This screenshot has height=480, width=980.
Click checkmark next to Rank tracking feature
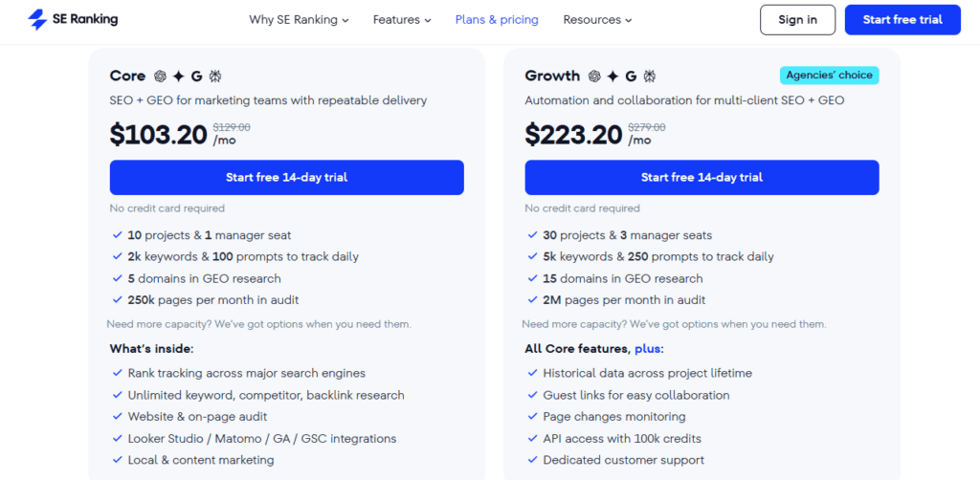coord(117,373)
